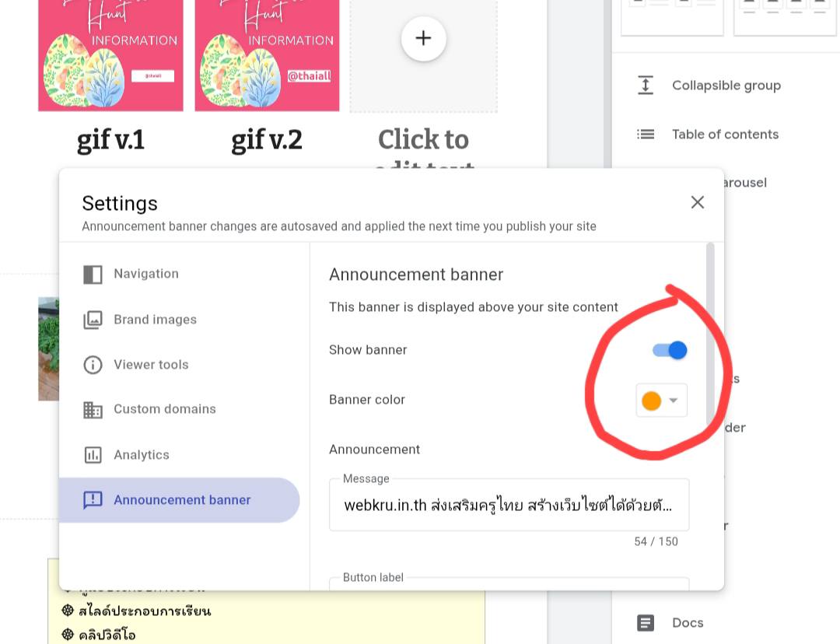Screen dimensions: 840x644
Task: Open the Brand images settings tab
Action: [155, 320]
